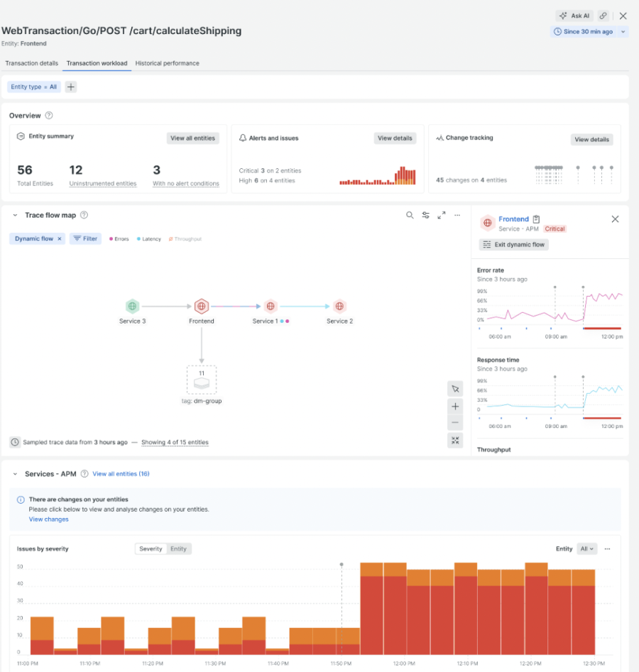Select Severity in issues chart toggle
The width and height of the screenshot is (639, 672).
[x=151, y=549]
